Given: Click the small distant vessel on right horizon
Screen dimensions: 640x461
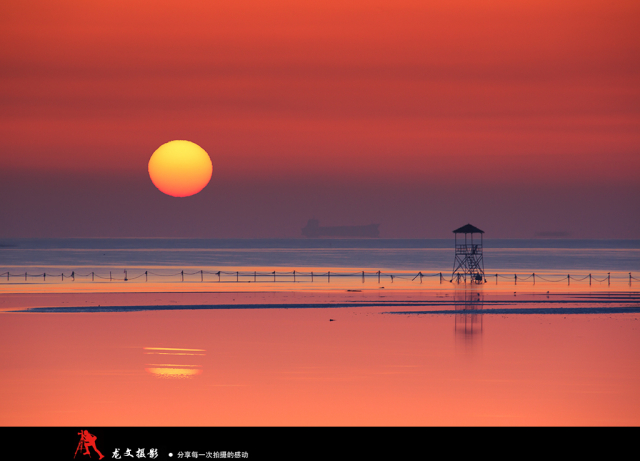Looking at the screenshot, I should point(553,235).
